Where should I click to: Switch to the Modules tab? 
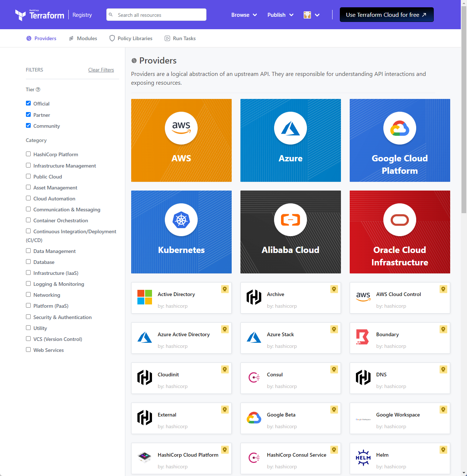pos(83,38)
